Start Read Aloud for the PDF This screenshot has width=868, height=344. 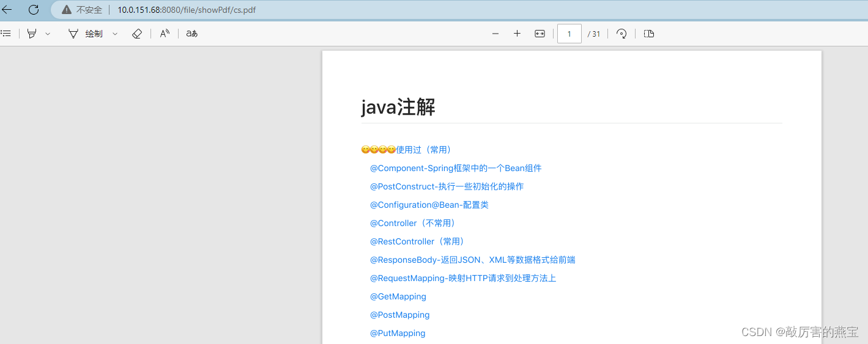tap(165, 34)
